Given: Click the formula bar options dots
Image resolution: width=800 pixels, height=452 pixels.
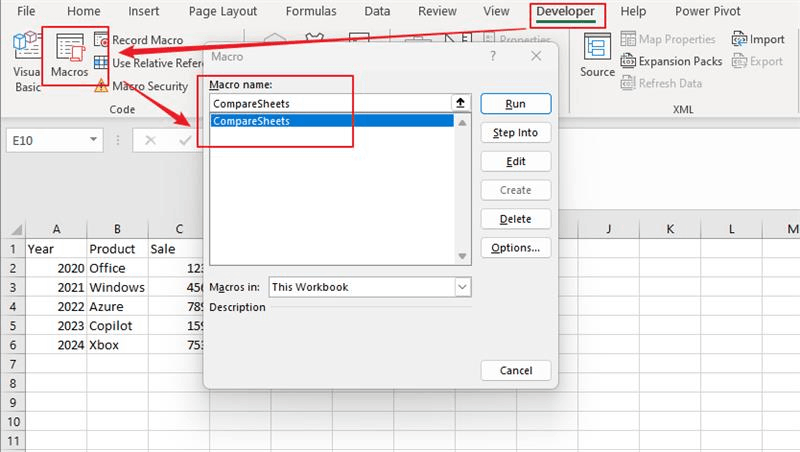Looking at the screenshot, I should coord(118,140).
